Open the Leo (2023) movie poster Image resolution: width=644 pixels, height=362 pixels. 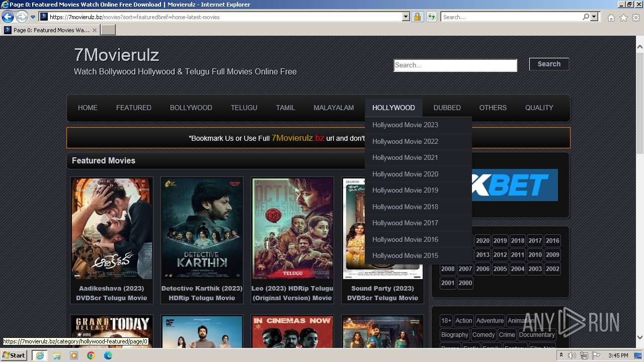click(x=292, y=229)
